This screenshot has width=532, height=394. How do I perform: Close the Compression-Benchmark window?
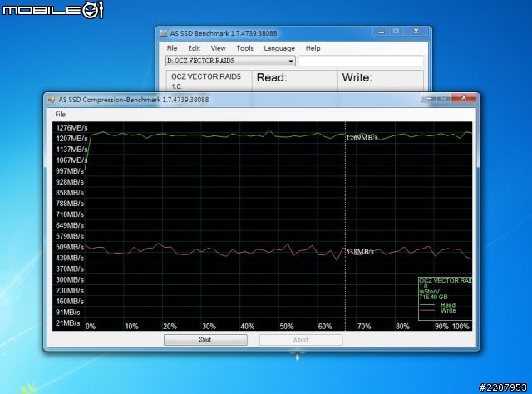(464, 98)
